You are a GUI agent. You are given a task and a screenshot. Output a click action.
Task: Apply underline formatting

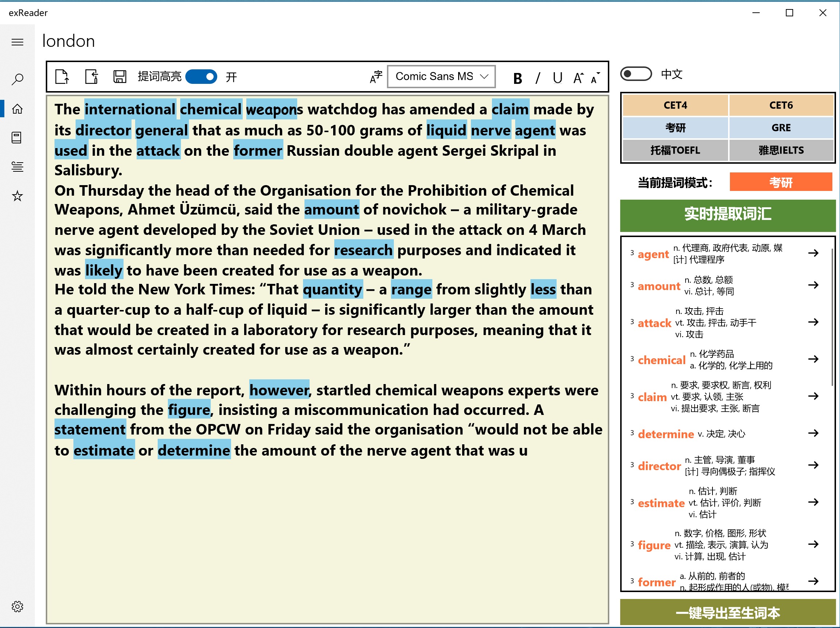tap(557, 78)
